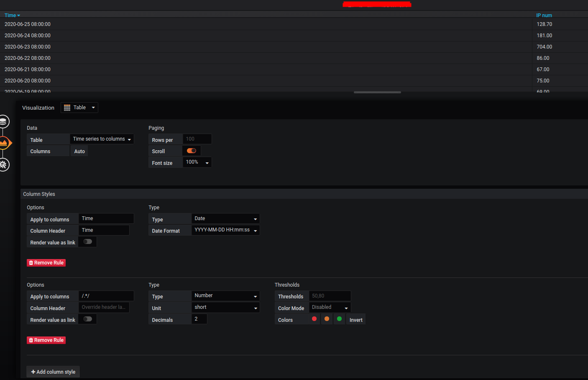This screenshot has height=380, width=588.
Task: Open the Date Format dropdown
Action: 225,230
